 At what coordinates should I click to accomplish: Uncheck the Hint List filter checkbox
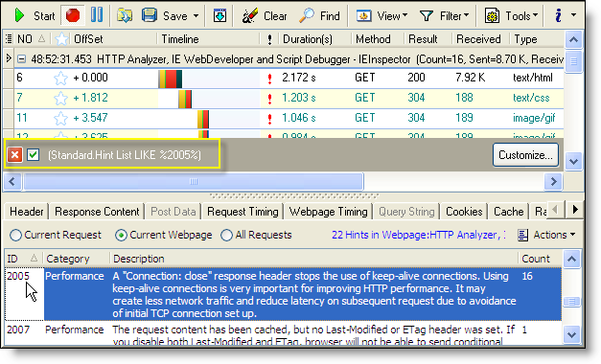pos(34,155)
